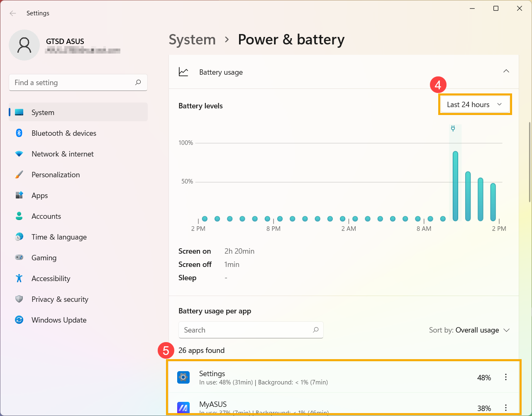Click the battery usage per app Search field
Viewport: 532px width, 416px height.
(251, 330)
